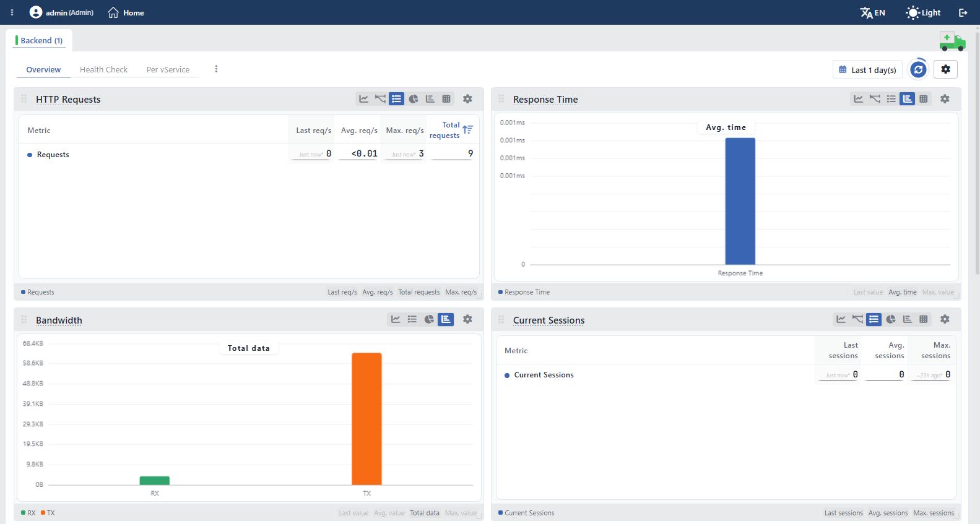Switch to the Health Check tab
980x524 pixels.
pyautogui.click(x=103, y=70)
